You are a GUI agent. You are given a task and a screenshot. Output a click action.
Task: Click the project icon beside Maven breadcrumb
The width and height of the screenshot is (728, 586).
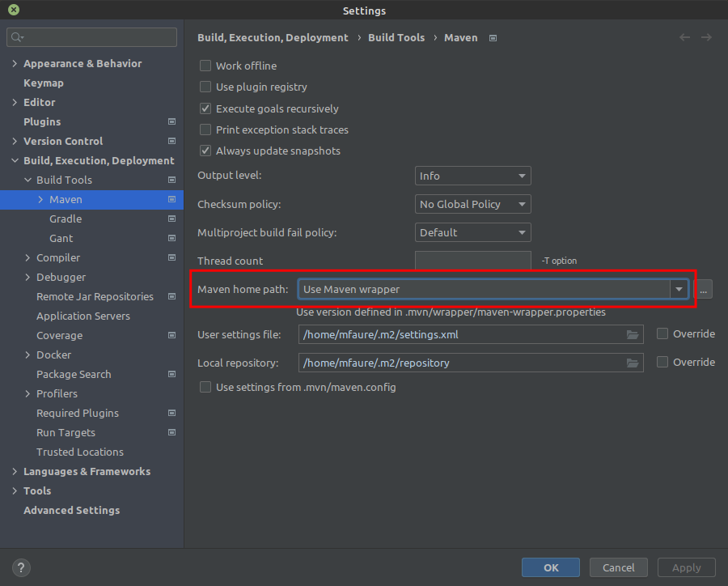pyautogui.click(x=493, y=38)
